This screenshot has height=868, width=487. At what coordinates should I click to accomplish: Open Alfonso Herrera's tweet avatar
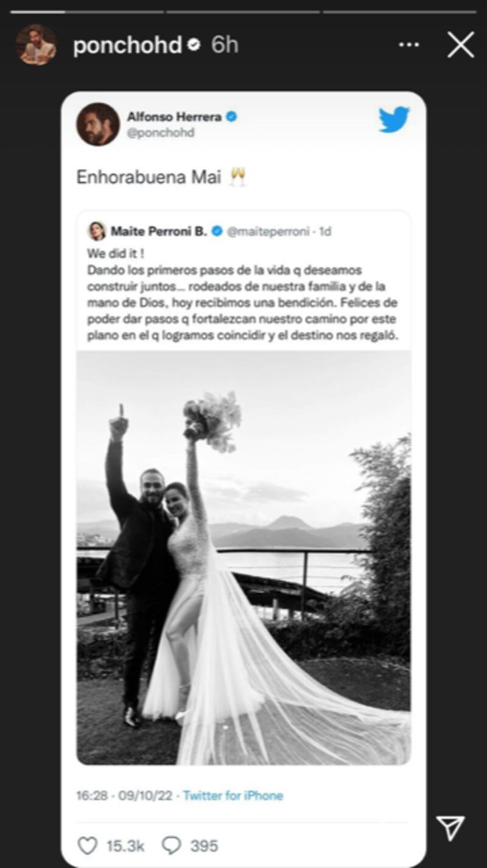tap(98, 124)
